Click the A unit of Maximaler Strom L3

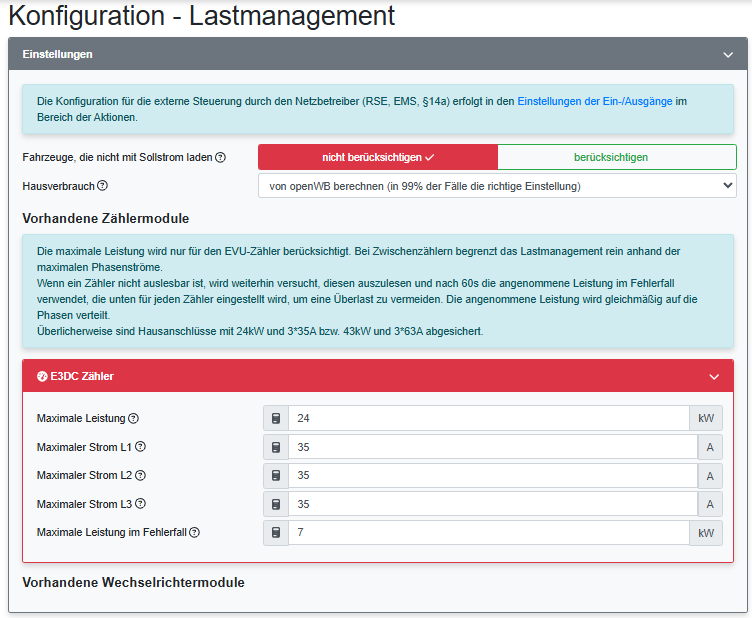click(x=710, y=504)
